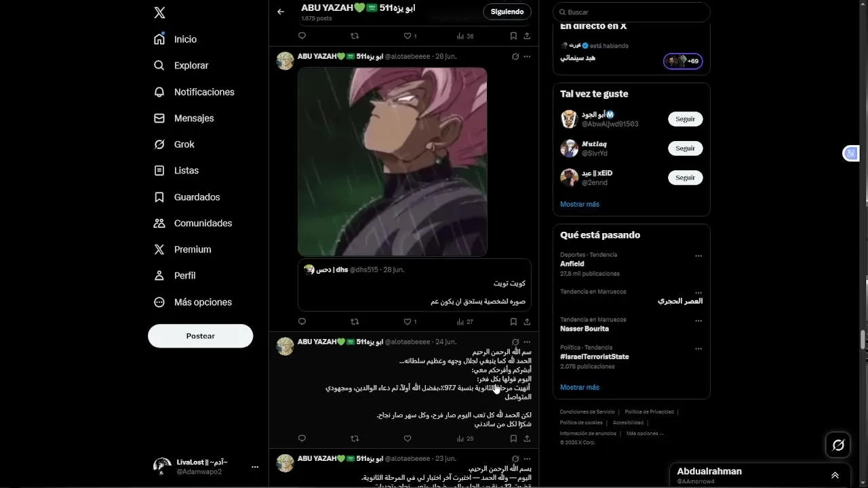This screenshot has width=868, height=488.
Task: Follow the @SlvrYd account
Action: 685,148
